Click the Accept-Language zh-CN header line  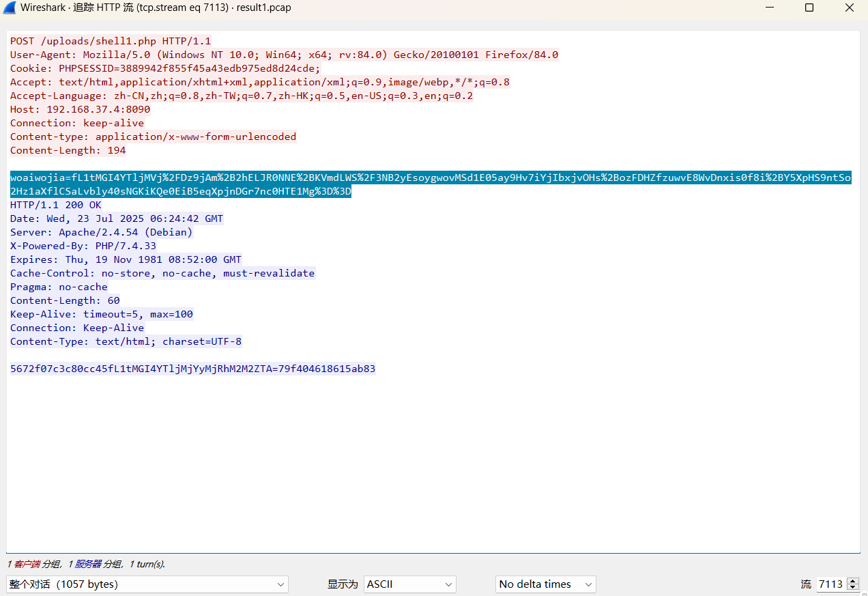pos(242,96)
